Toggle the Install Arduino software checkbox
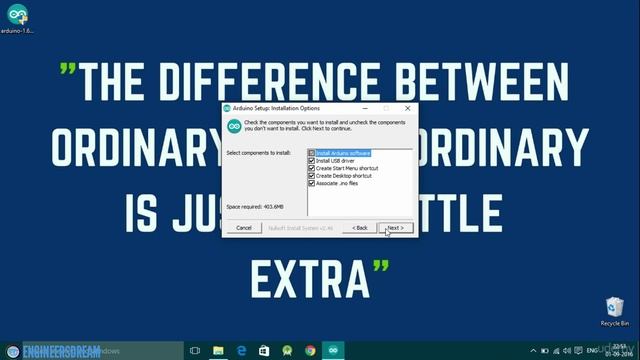Screen dimensions: 640x360 click(x=311, y=153)
